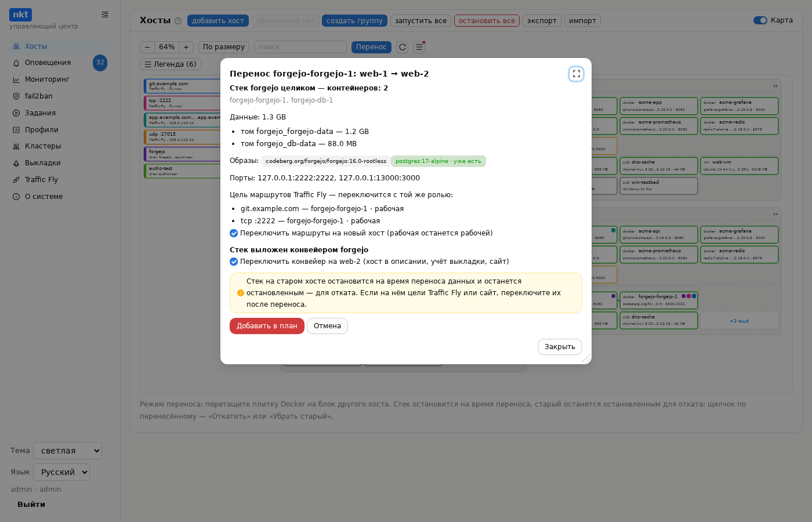The height and width of the screenshot is (522, 812).
Task: Click the 32 notifications badge
Action: coord(100,63)
